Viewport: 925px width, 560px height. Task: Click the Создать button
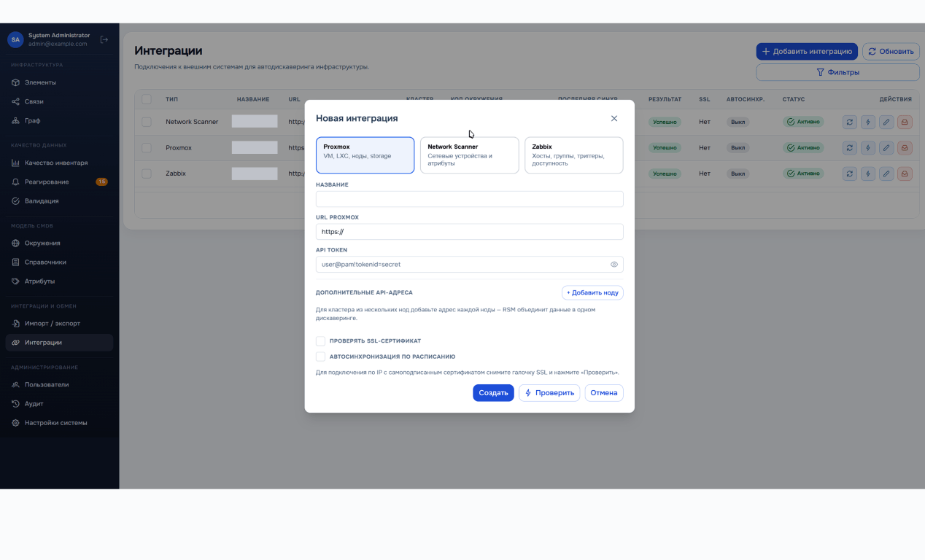493,393
